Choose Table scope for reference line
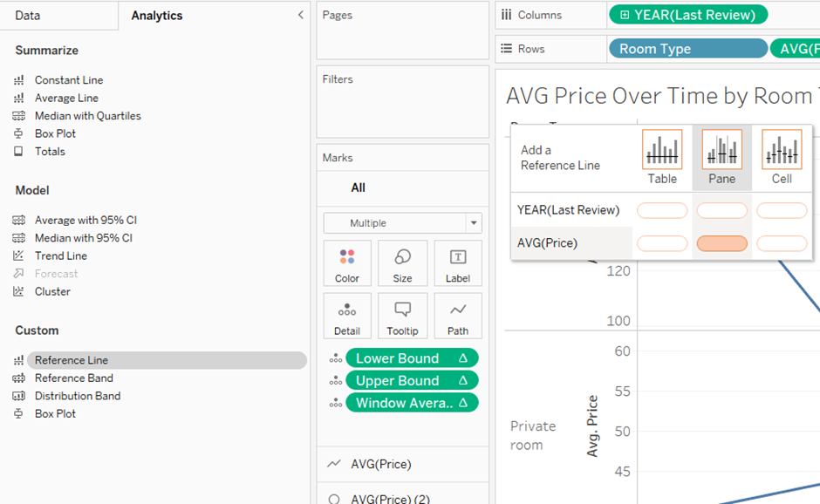 (x=662, y=157)
